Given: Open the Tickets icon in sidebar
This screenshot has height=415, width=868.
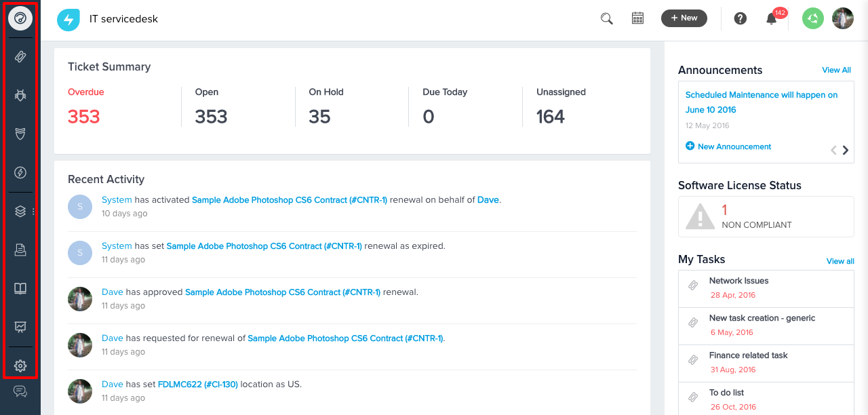Looking at the screenshot, I should pyautogui.click(x=20, y=57).
